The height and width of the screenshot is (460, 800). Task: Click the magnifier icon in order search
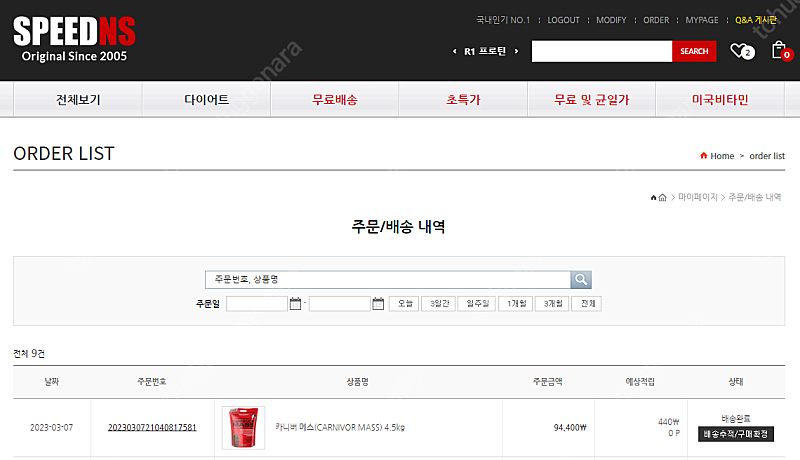tap(581, 280)
